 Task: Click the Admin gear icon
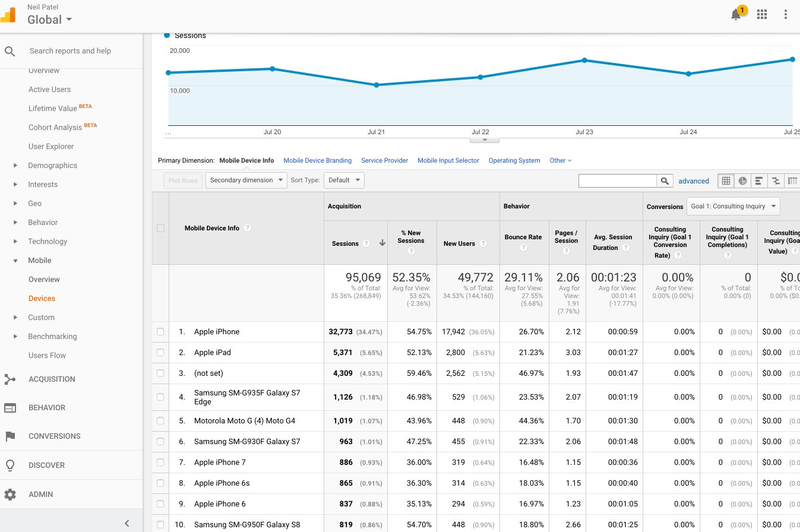(10, 494)
